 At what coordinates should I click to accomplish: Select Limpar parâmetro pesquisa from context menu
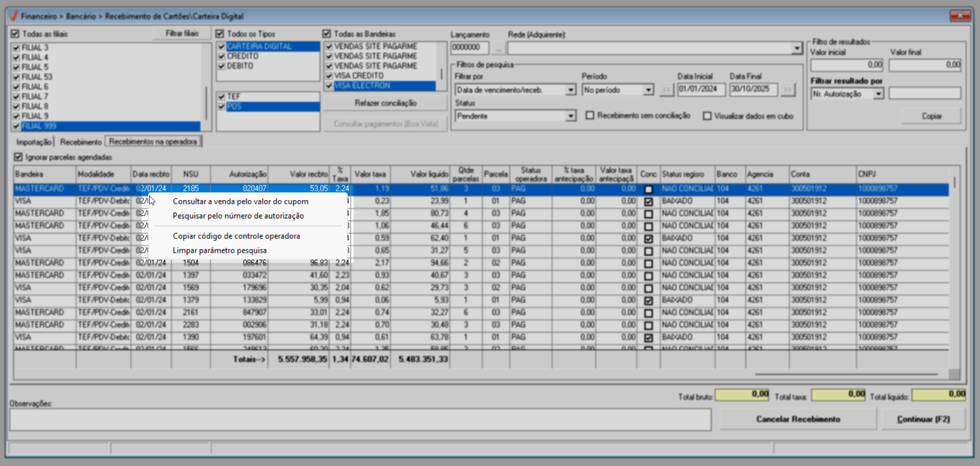pos(219,251)
